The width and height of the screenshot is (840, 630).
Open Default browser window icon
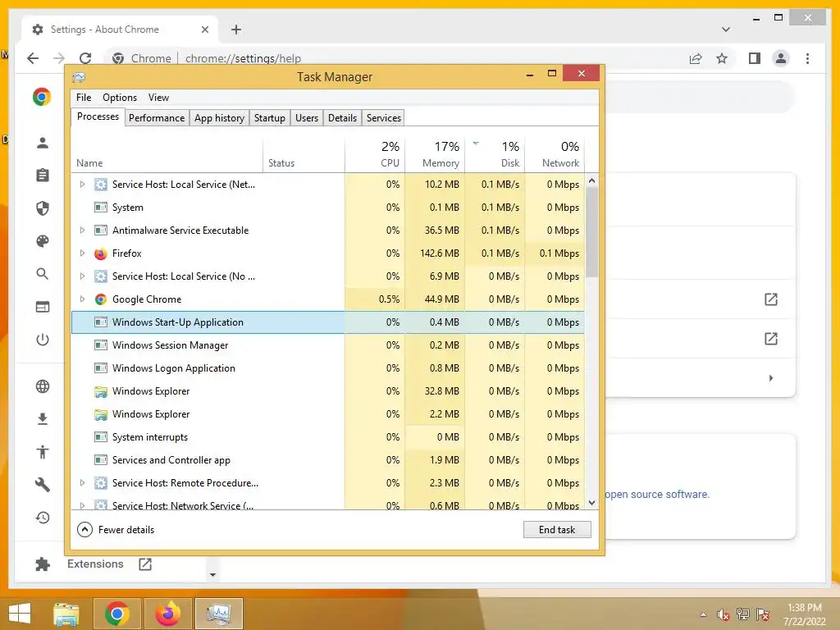click(x=43, y=307)
